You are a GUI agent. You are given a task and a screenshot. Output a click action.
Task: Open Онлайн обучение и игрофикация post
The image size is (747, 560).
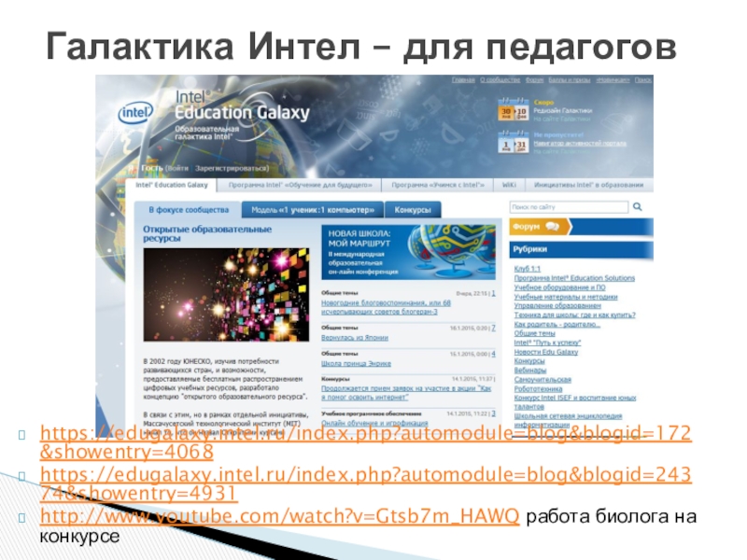tap(374, 423)
